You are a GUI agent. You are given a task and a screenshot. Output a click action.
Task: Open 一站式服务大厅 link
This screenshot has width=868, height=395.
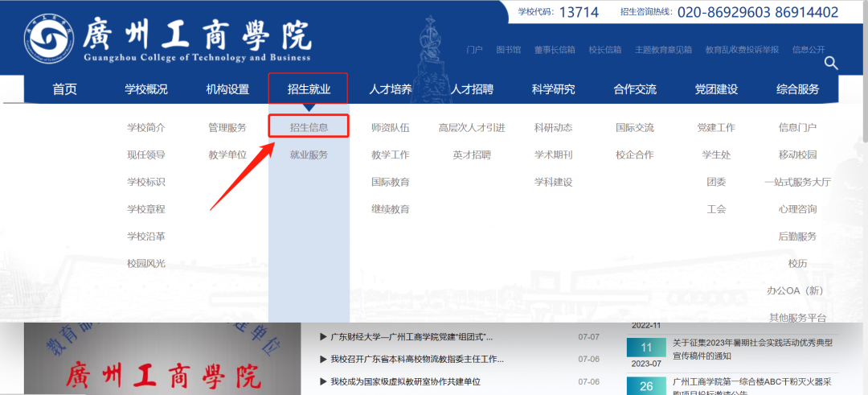[798, 183]
